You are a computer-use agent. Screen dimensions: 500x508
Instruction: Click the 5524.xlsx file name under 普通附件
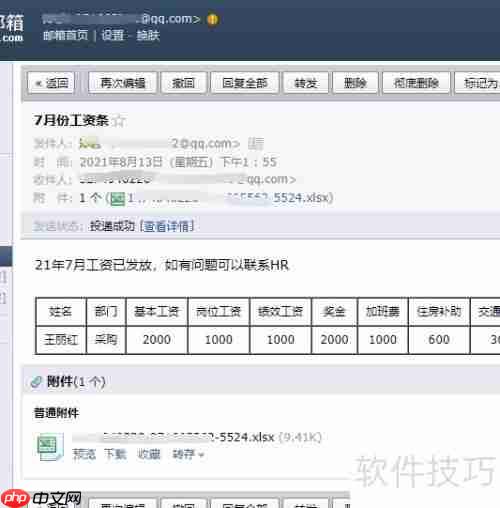[x=173, y=437]
